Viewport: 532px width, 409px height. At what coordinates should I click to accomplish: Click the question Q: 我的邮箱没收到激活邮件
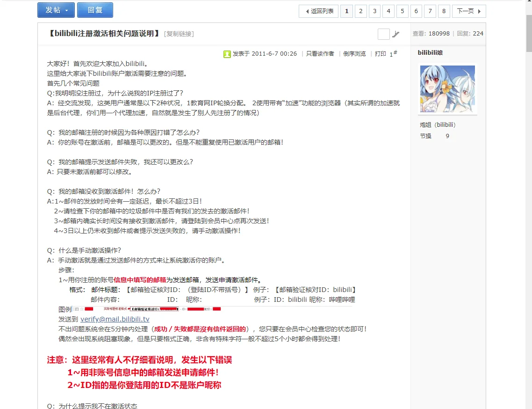pyautogui.click(x=103, y=191)
